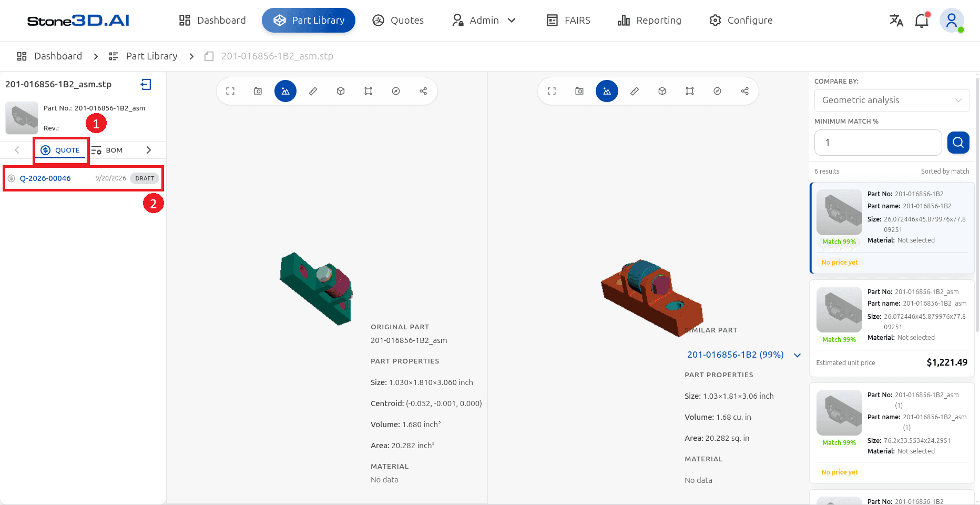Screen dimensions: 980x505
Task: Select measure ruler tool in similar viewer
Action: pos(635,91)
